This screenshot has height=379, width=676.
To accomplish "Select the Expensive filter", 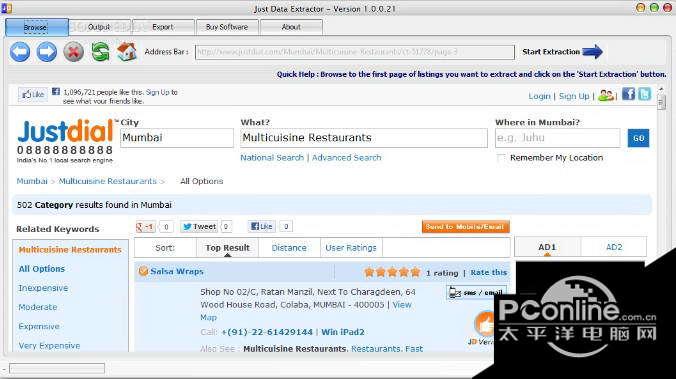I will [39, 326].
